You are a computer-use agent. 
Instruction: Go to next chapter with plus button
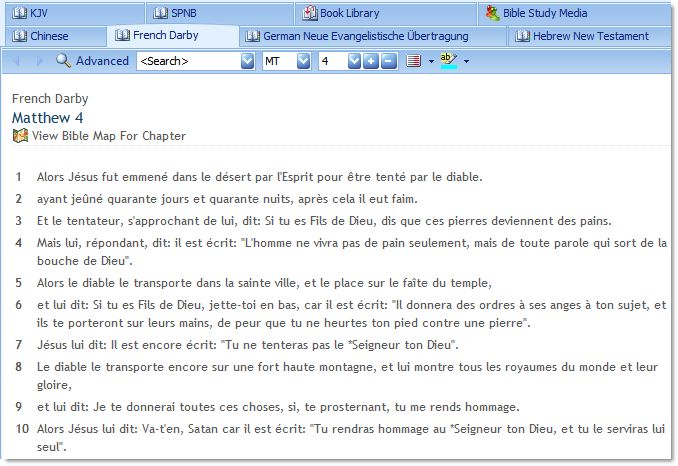371,61
